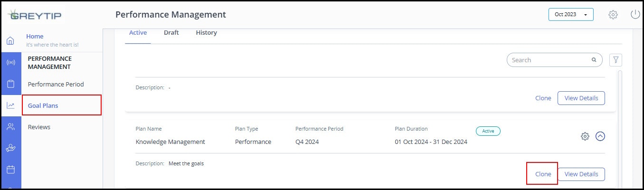Clone the Knowledge Management plan
The width and height of the screenshot is (644, 190).
pos(543,174)
